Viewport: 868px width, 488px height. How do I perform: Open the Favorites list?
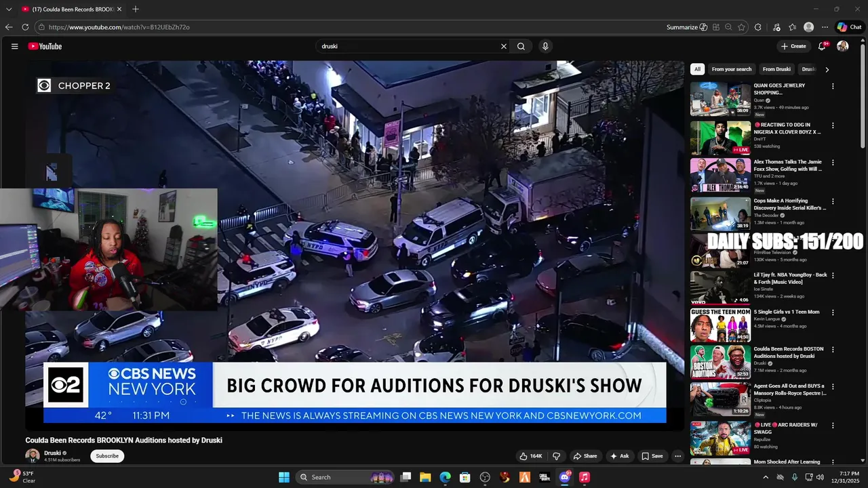click(x=793, y=27)
